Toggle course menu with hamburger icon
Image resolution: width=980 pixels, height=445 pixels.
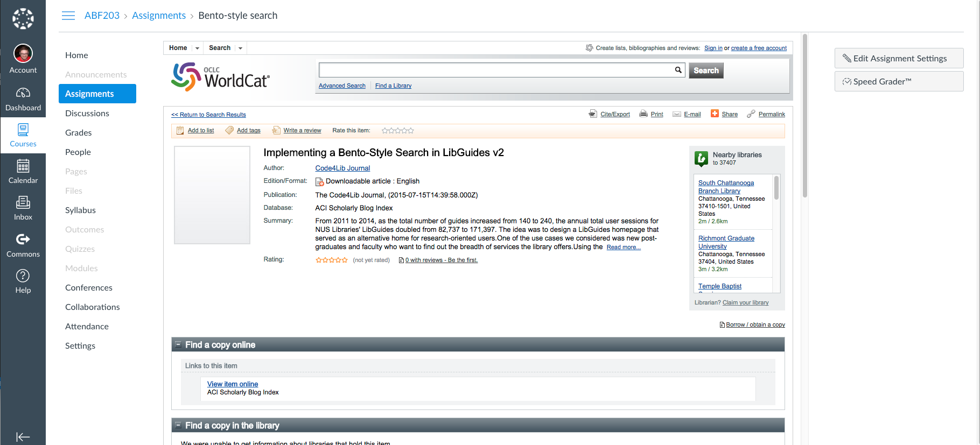(68, 16)
